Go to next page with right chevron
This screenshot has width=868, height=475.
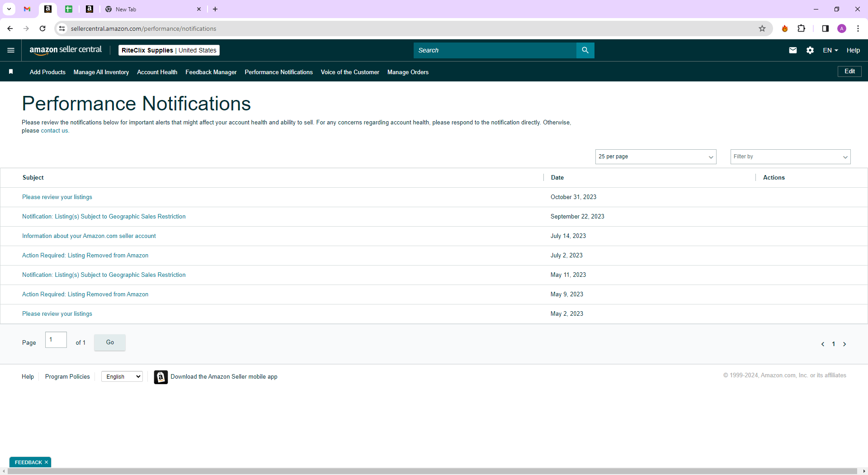(844, 344)
